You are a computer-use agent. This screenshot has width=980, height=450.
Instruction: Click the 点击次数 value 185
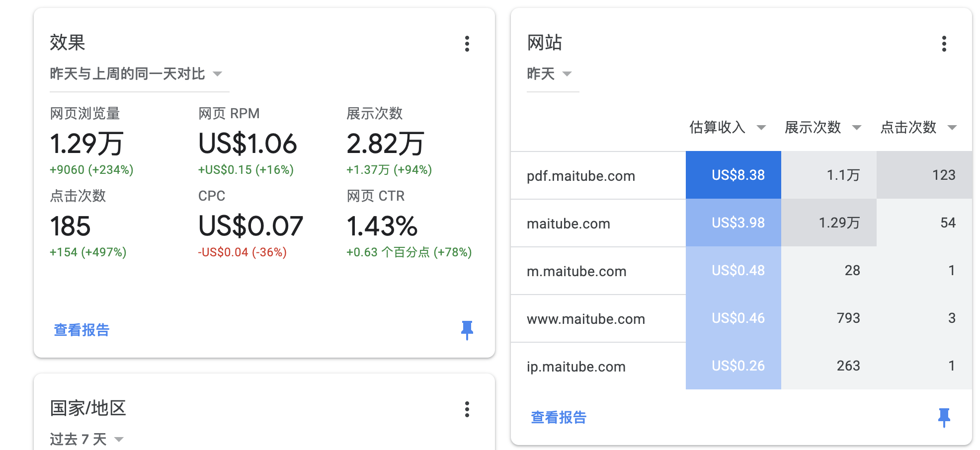pyautogui.click(x=70, y=226)
